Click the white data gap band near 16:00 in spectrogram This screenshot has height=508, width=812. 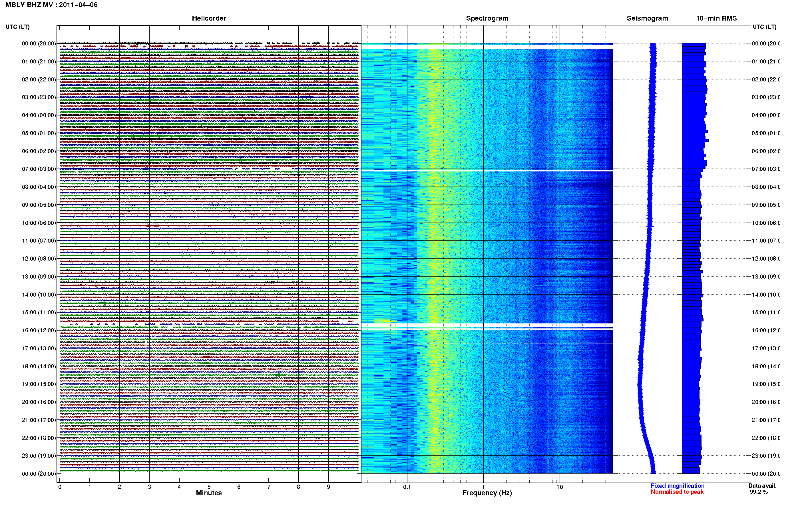coord(487,325)
